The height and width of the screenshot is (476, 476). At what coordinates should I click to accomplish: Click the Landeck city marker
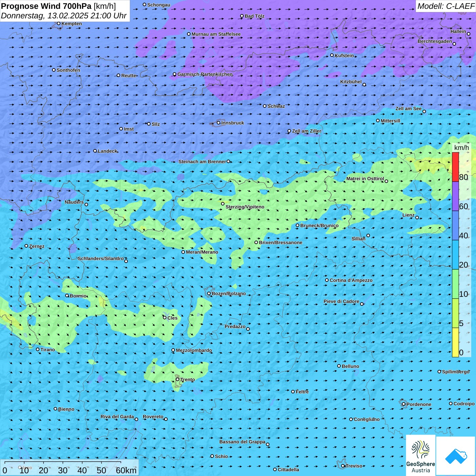95,151
